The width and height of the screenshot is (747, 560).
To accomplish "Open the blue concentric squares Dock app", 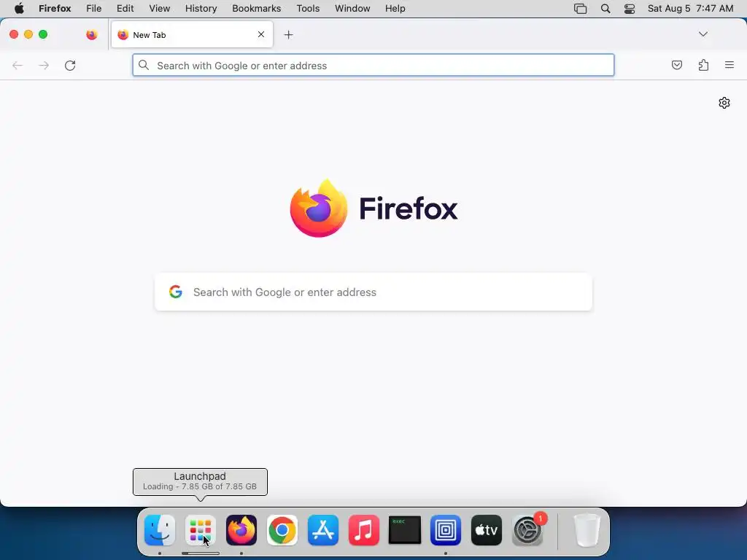I will point(446,530).
